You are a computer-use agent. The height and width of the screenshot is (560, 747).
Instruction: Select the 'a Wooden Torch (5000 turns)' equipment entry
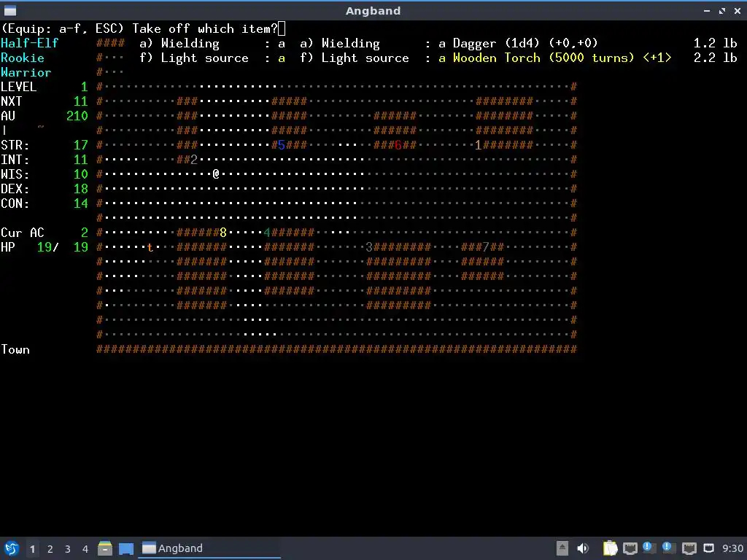point(554,58)
